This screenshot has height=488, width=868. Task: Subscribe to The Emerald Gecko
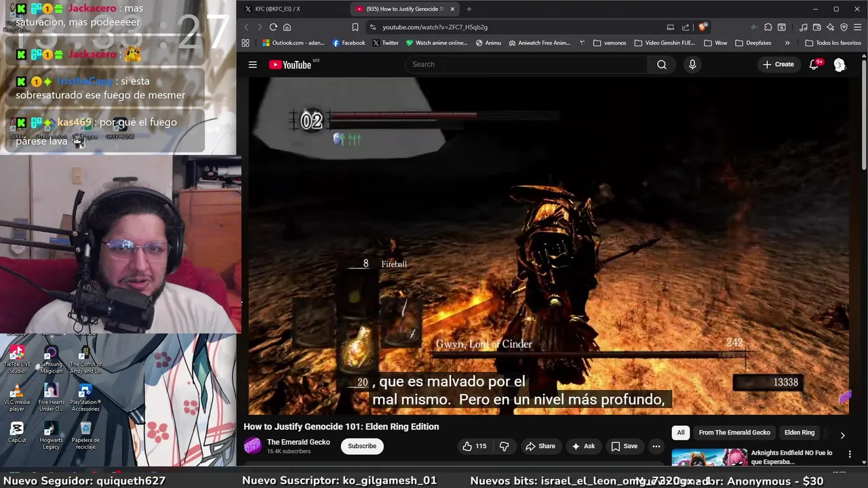(362, 446)
